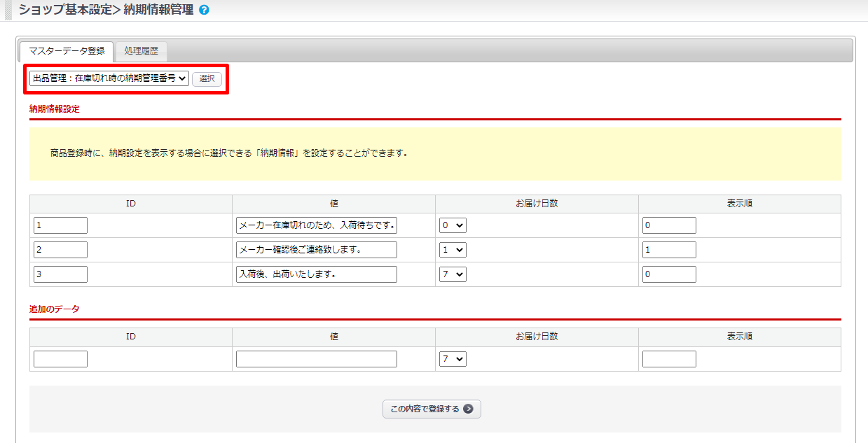Screen dimensions: 868x443
Task: Click the メーカー在庫切れのため value field
Action: [x=317, y=225]
